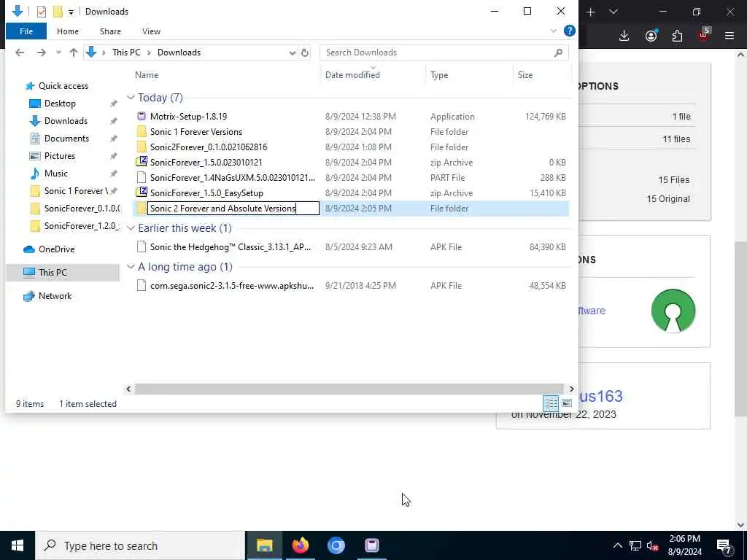Switch to large thumbnails view icon

(566, 403)
